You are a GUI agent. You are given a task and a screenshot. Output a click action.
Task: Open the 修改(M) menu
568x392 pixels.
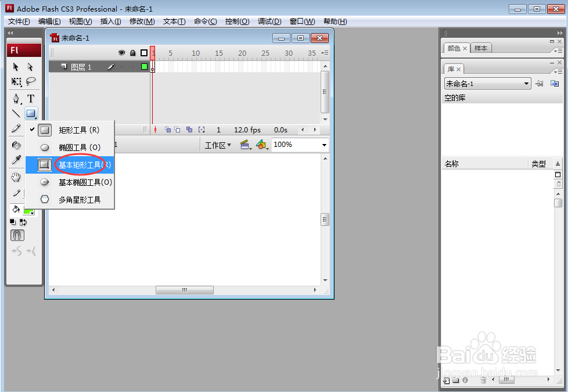(142, 21)
